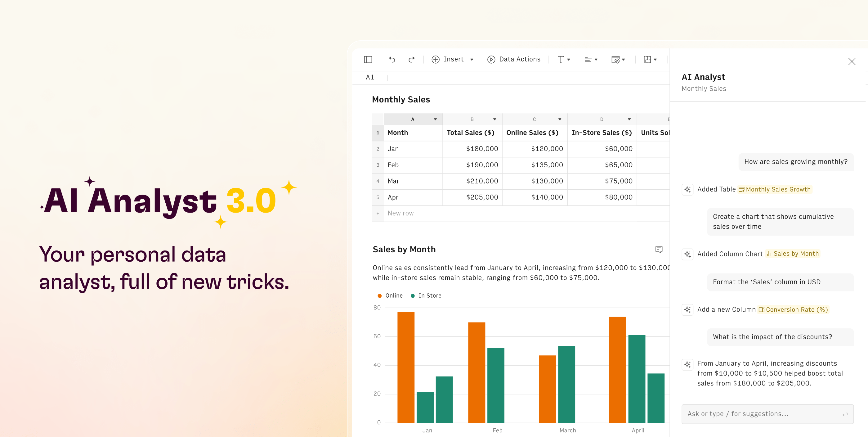Viewport: 868px width, 437px height.
Task: Select the Mar cell
Action: click(413, 181)
